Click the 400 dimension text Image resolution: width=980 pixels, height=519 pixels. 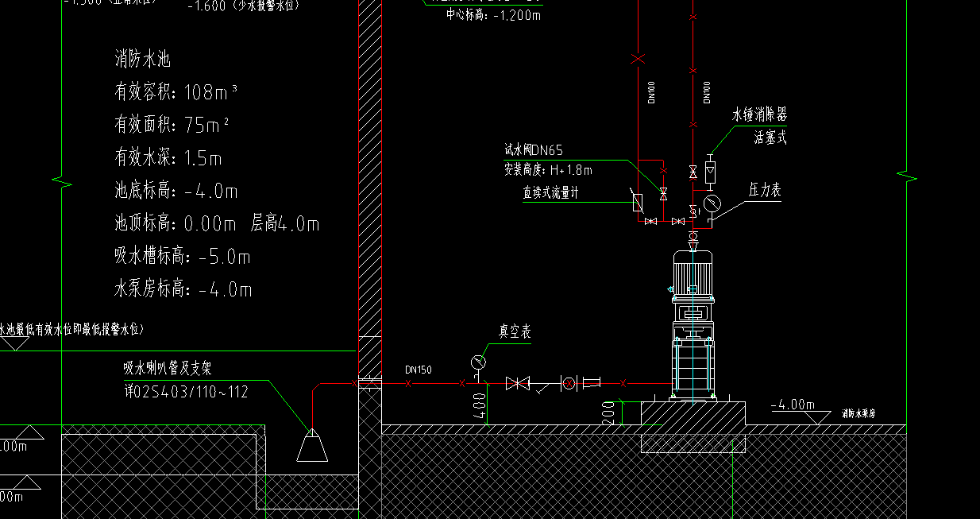[479, 406]
